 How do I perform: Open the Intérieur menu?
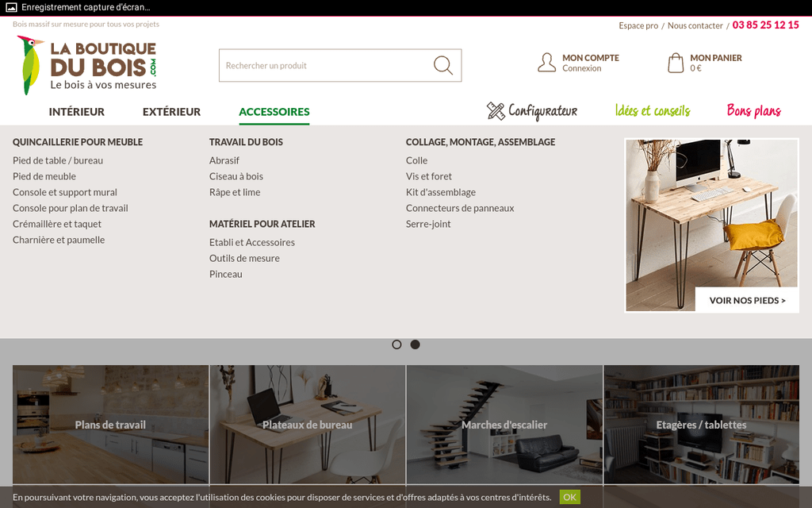pyautogui.click(x=77, y=112)
